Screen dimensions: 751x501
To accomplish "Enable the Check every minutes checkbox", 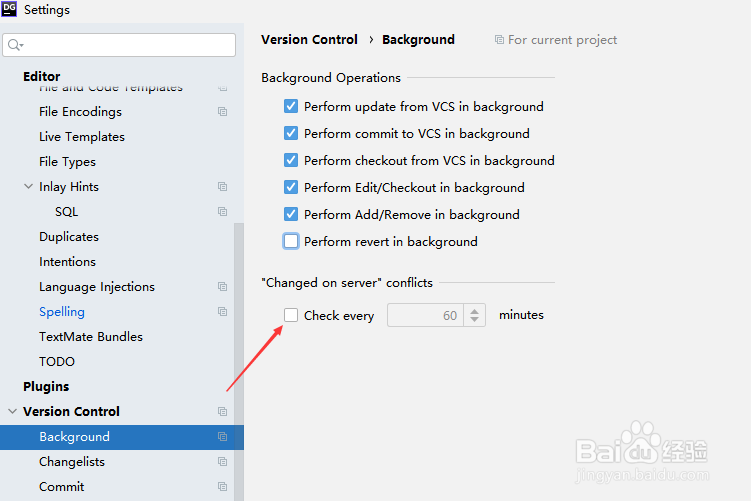I will click(x=291, y=315).
